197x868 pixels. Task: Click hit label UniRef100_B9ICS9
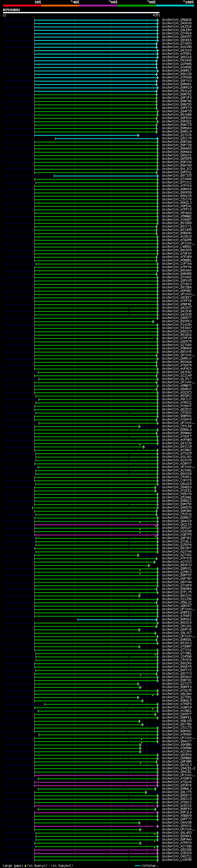point(177,446)
